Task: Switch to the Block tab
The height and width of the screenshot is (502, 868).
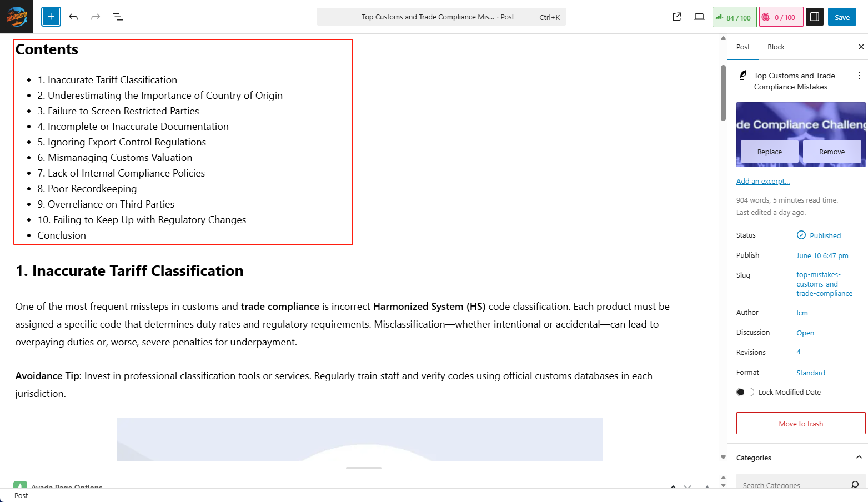Action: (776, 47)
